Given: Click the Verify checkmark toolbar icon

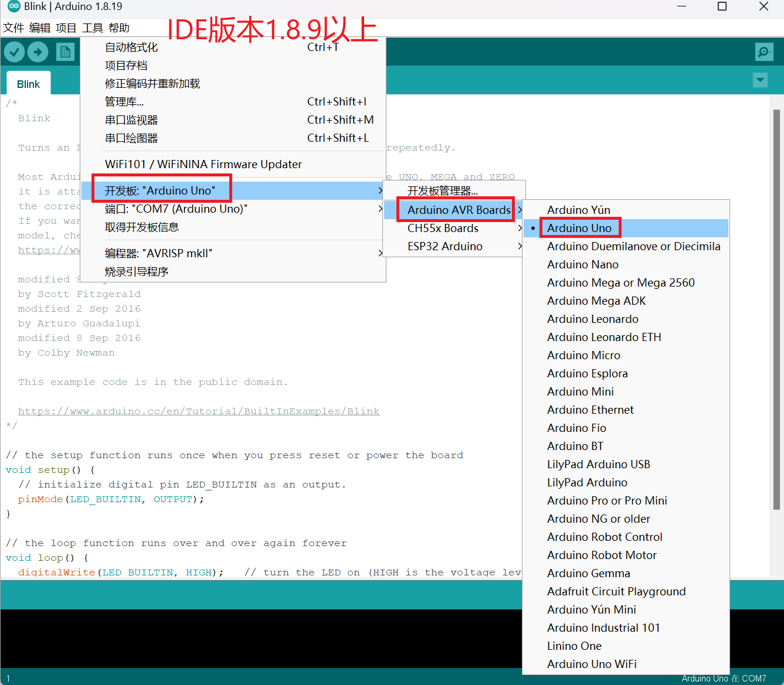Looking at the screenshot, I should click(14, 52).
